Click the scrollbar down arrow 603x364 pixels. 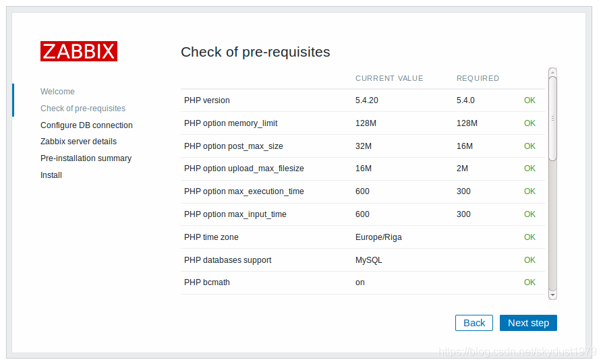point(552,295)
